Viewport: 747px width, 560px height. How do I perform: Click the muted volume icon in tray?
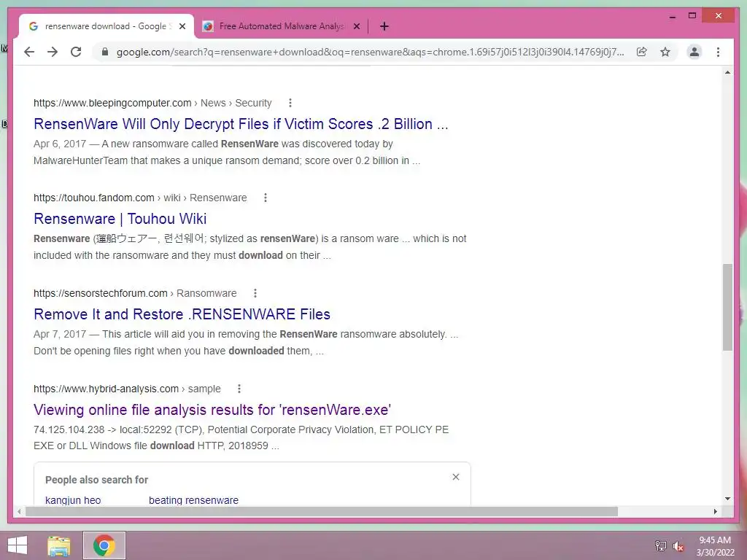[678, 545]
